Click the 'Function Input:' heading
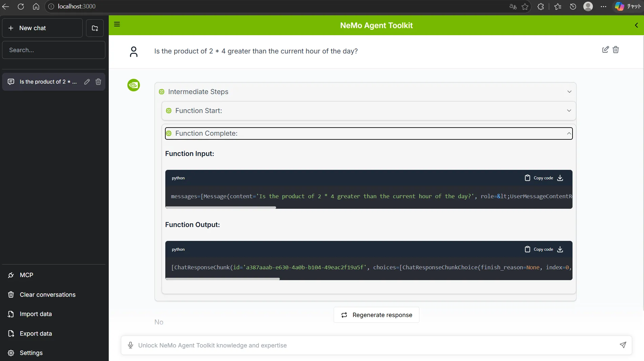 point(190,154)
